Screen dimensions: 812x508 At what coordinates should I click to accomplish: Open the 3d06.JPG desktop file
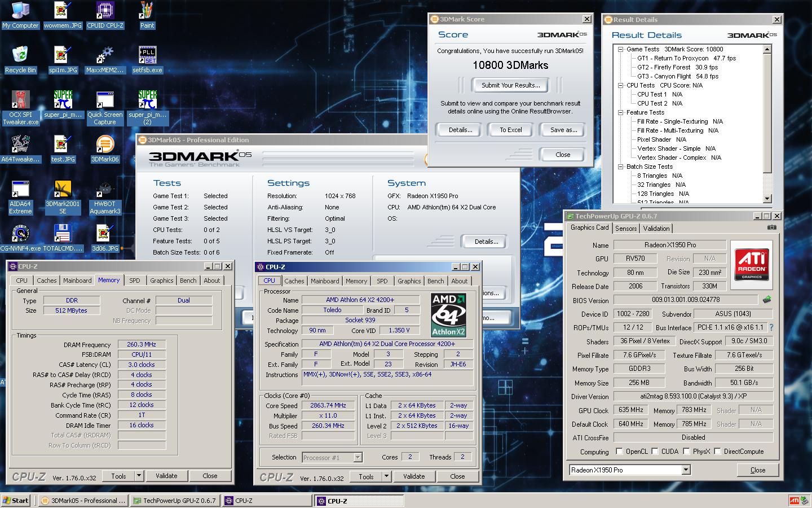[x=105, y=238]
